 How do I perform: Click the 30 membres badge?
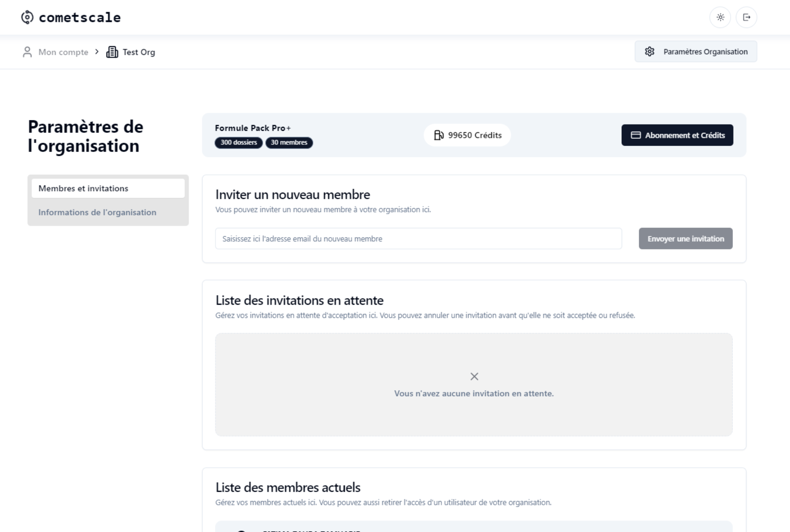point(289,142)
